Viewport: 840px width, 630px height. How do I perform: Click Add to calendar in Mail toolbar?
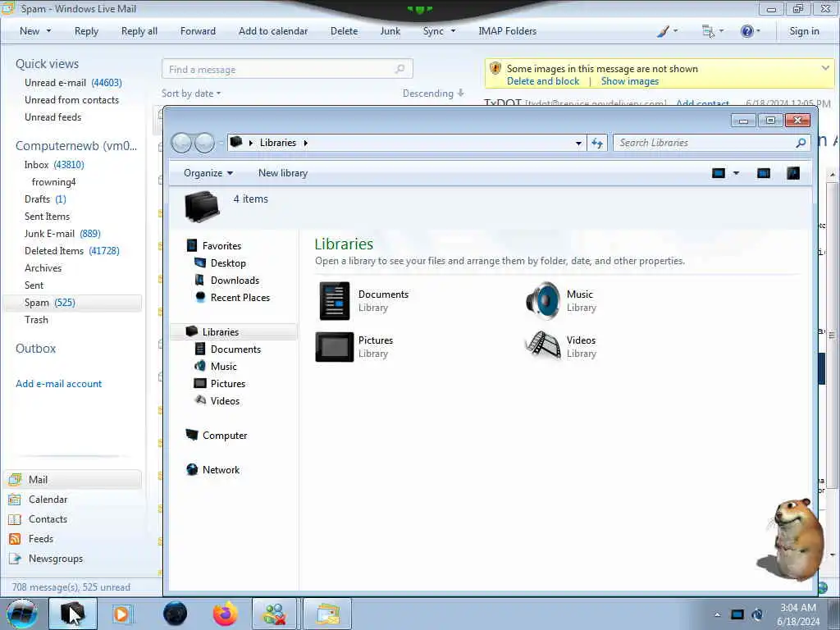(273, 31)
